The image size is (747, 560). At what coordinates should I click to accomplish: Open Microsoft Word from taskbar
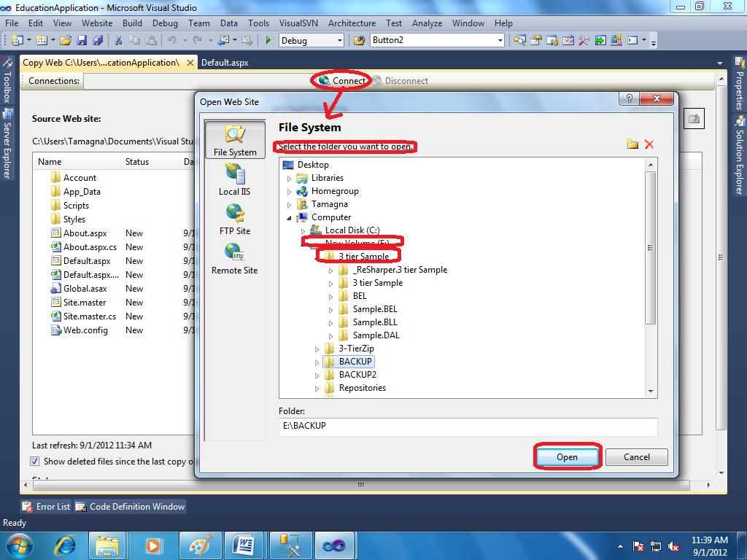[244, 545]
